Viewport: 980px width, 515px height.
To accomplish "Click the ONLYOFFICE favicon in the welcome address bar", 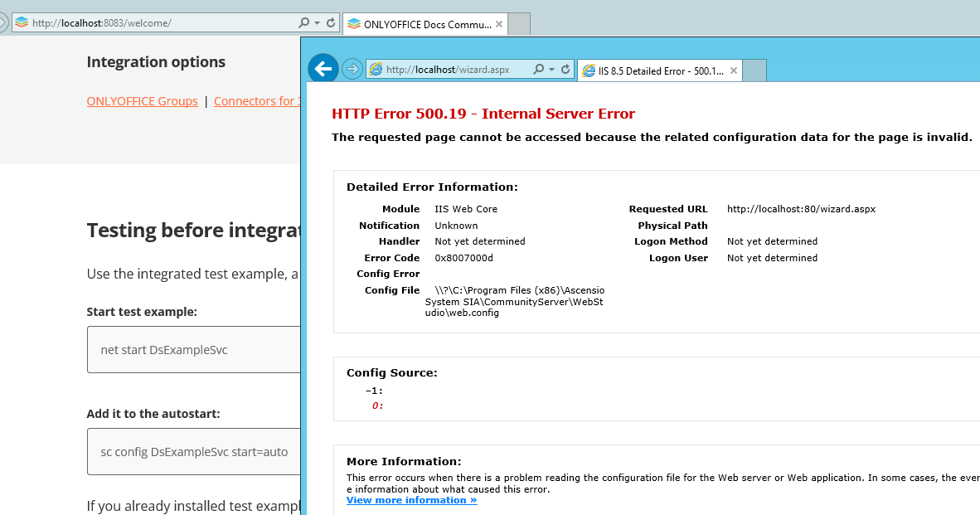I will tap(22, 23).
